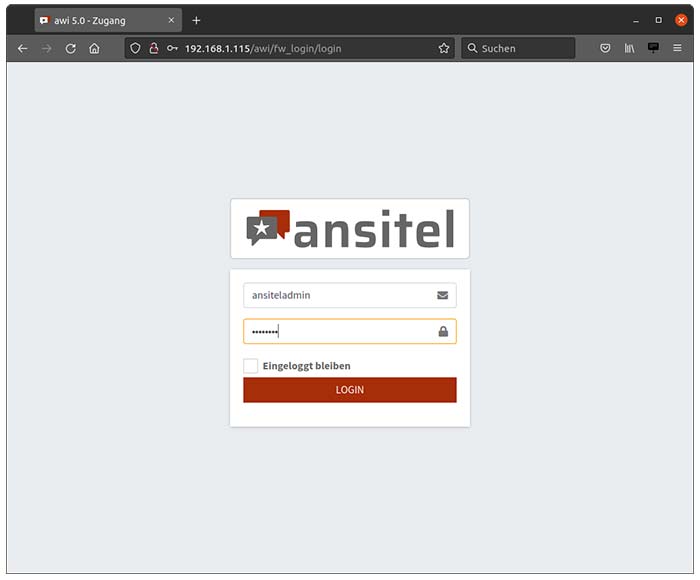Click the forward navigation arrow
The image size is (700, 580).
(x=46, y=48)
